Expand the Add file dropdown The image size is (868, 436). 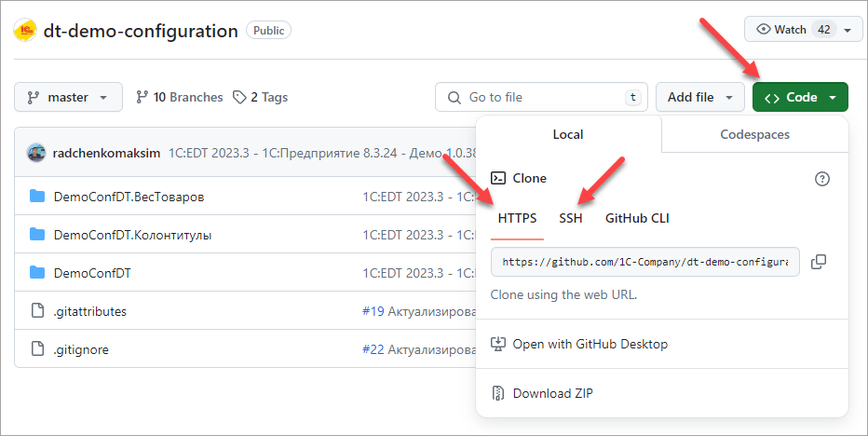(699, 97)
